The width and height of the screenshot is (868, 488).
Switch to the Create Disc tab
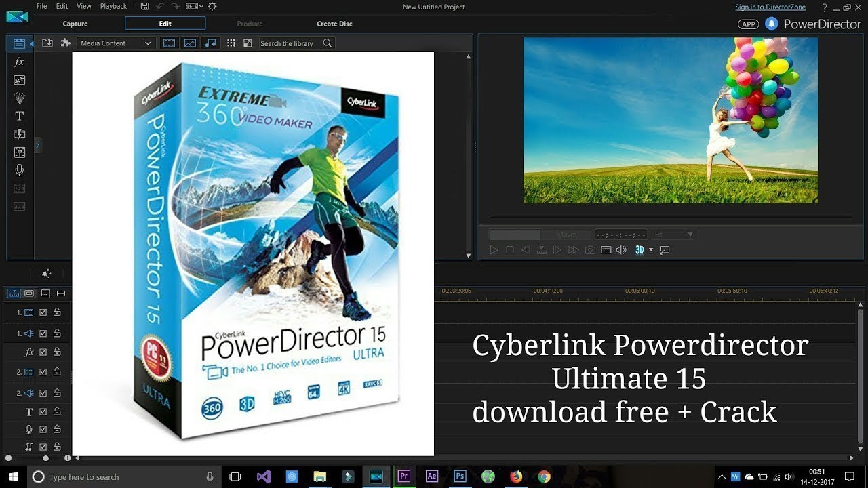point(335,24)
